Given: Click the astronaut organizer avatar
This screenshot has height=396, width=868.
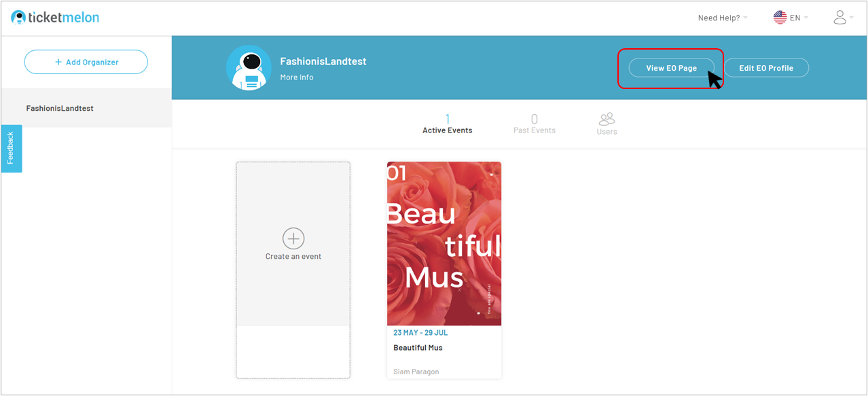Looking at the screenshot, I should click(x=249, y=68).
